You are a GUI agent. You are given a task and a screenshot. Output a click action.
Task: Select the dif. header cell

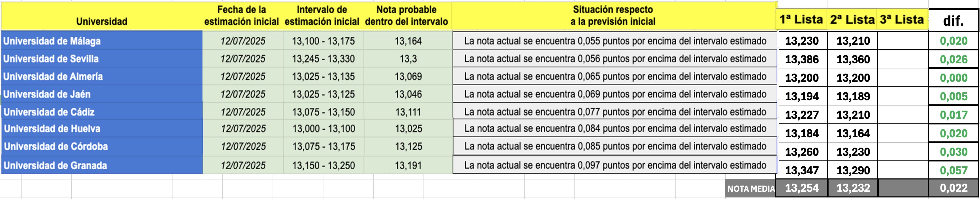click(953, 21)
